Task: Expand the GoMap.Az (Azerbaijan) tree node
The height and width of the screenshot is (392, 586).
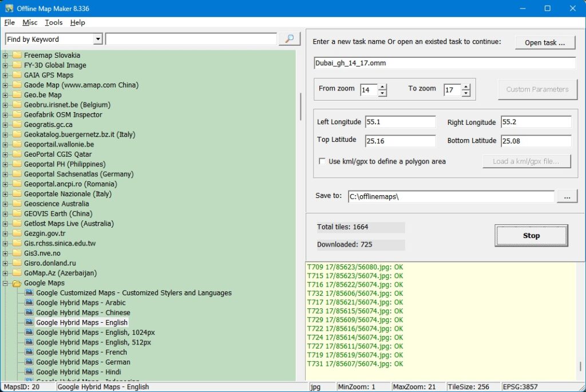Action: click(x=5, y=273)
